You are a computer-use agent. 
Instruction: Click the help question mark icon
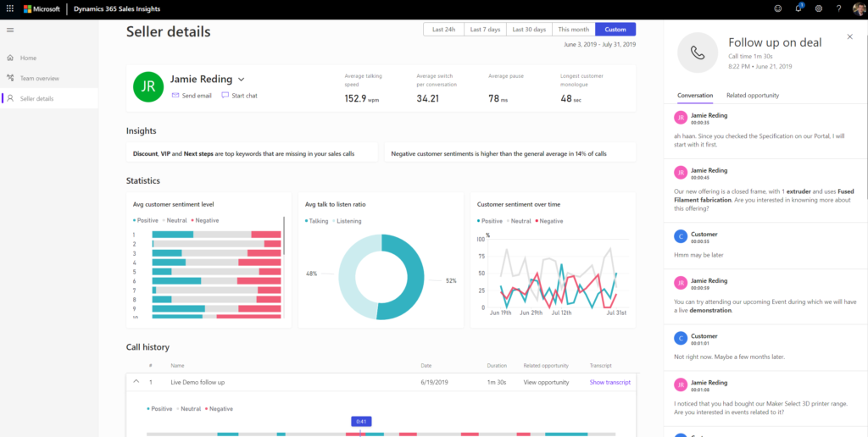tap(838, 8)
